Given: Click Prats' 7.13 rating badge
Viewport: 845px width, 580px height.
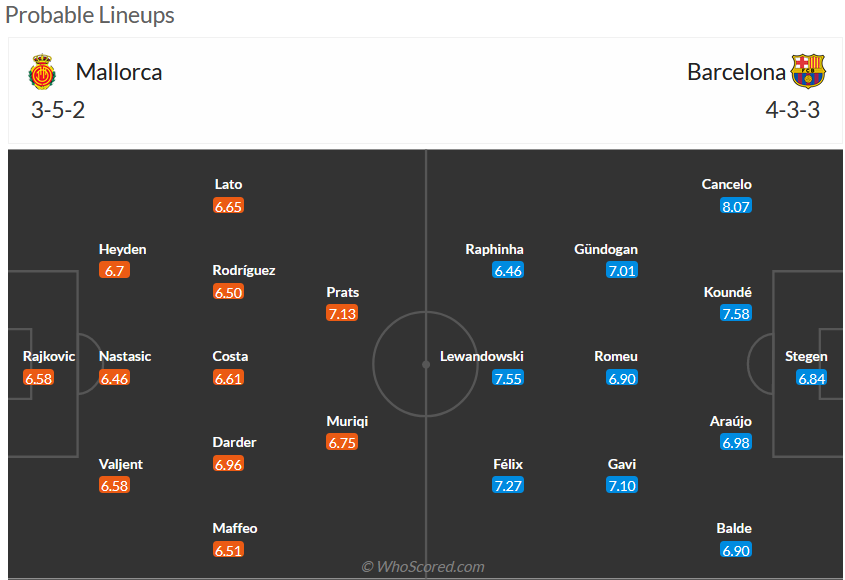Looking at the screenshot, I should (342, 314).
